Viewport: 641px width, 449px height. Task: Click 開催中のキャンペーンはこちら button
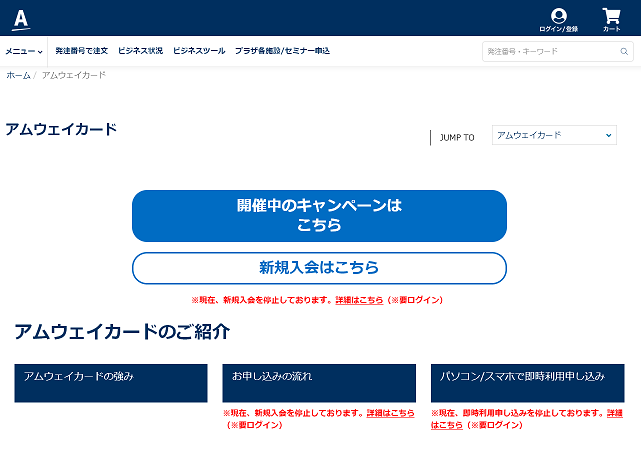pos(319,216)
